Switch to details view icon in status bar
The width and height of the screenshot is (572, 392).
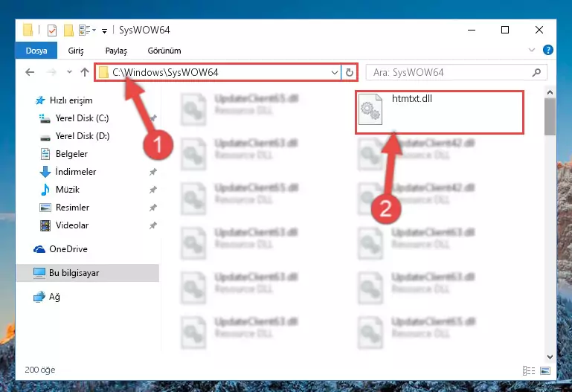point(529,371)
